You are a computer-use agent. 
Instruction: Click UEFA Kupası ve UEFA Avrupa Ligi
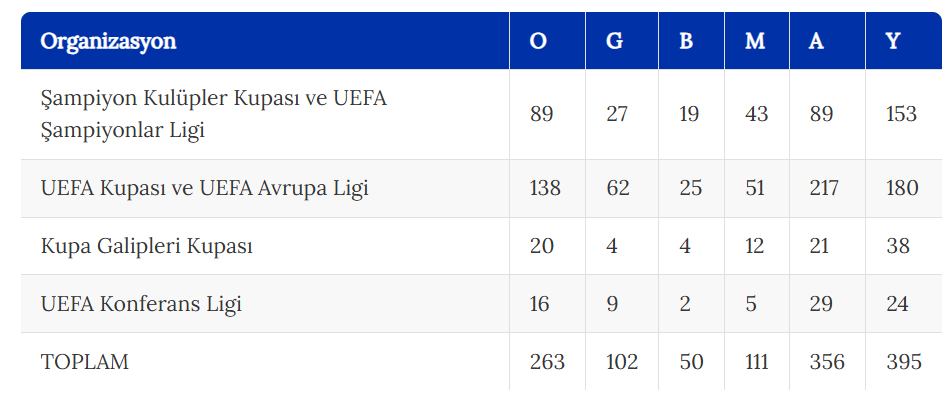click(x=205, y=188)
